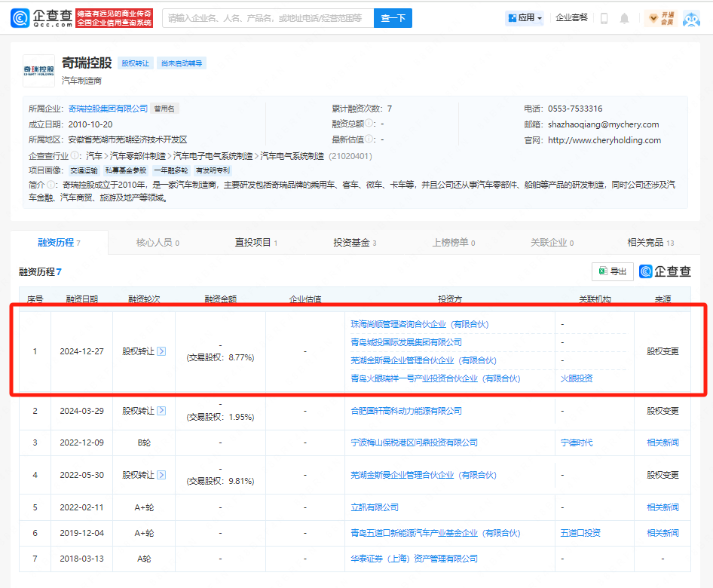Open the notification bell
The width and height of the screenshot is (713, 588).
pos(624,18)
